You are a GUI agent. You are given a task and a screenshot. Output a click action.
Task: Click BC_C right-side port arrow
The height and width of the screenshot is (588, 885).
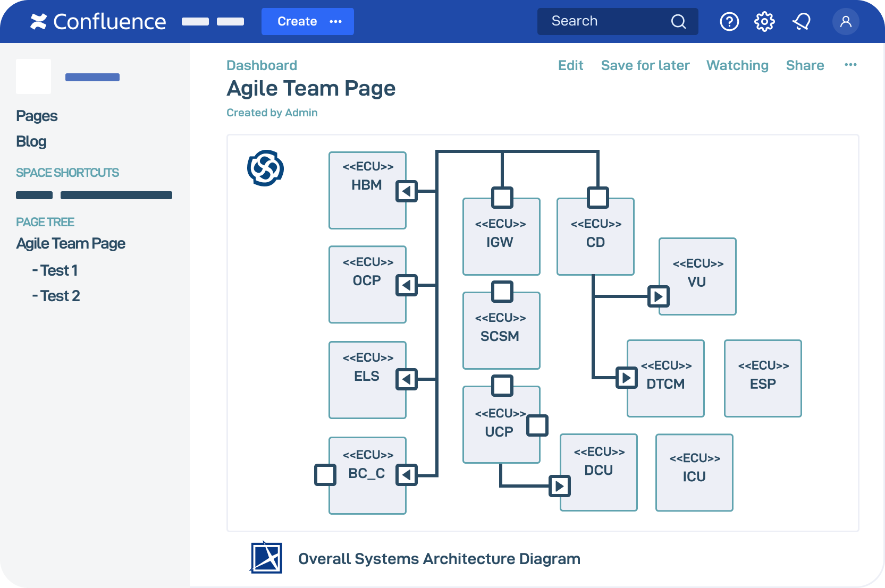point(407,475)
